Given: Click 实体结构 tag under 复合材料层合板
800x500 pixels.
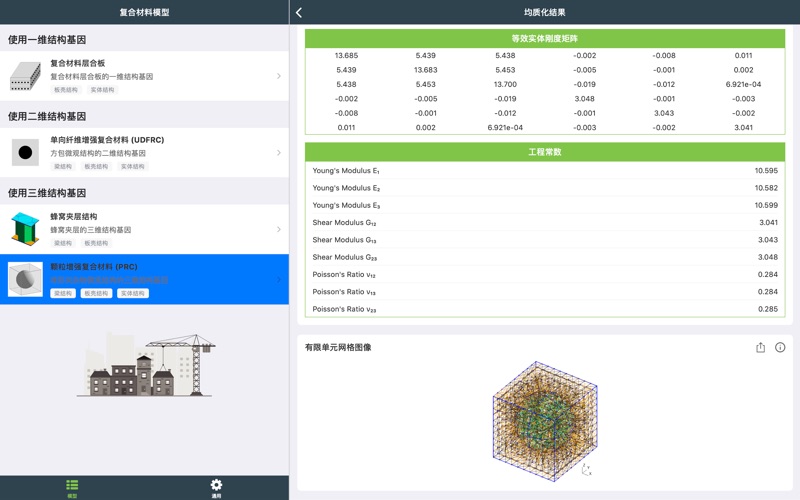Looking at the screenshot, I should 102,90.
